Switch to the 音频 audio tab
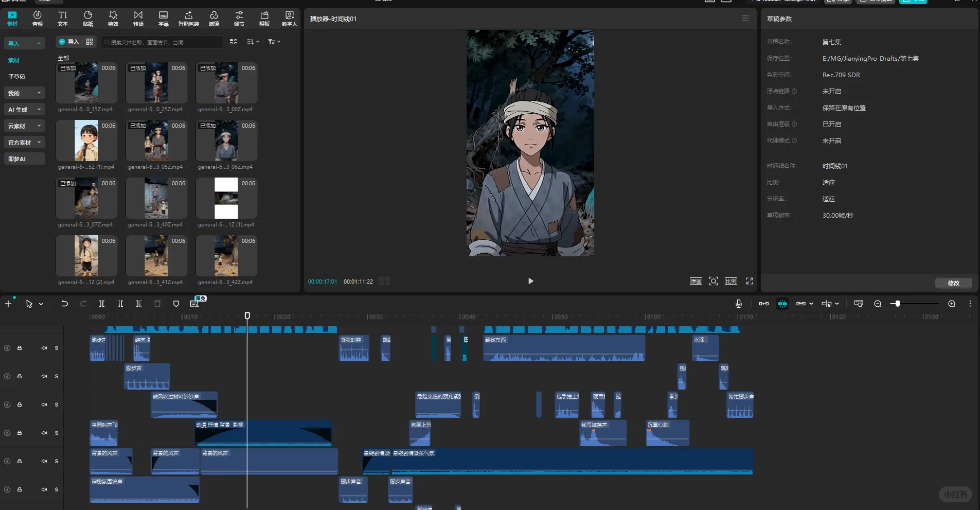980x510 pixels. [x=38, y=19]
